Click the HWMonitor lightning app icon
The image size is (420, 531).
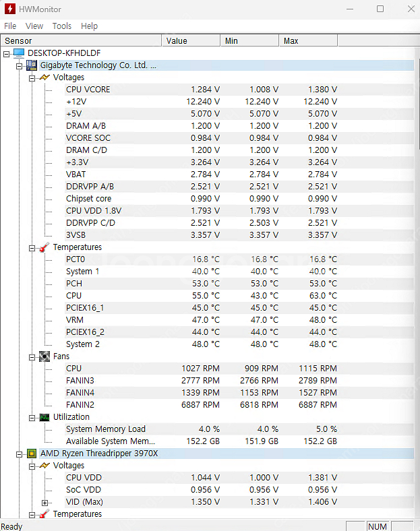click(9, 9)
